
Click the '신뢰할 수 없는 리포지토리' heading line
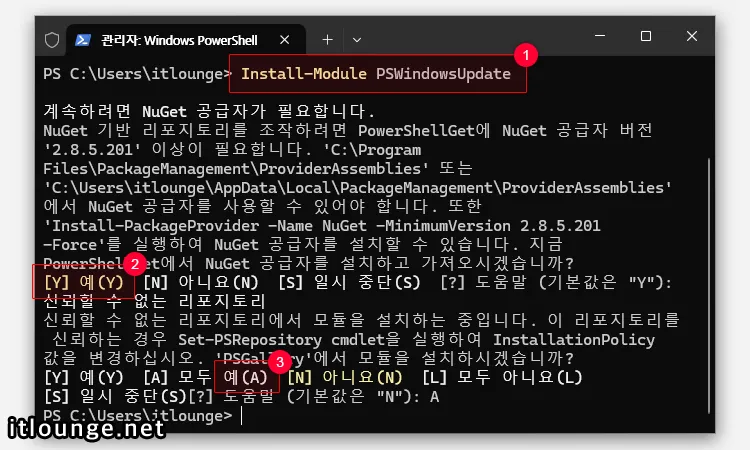click(154, 301)
